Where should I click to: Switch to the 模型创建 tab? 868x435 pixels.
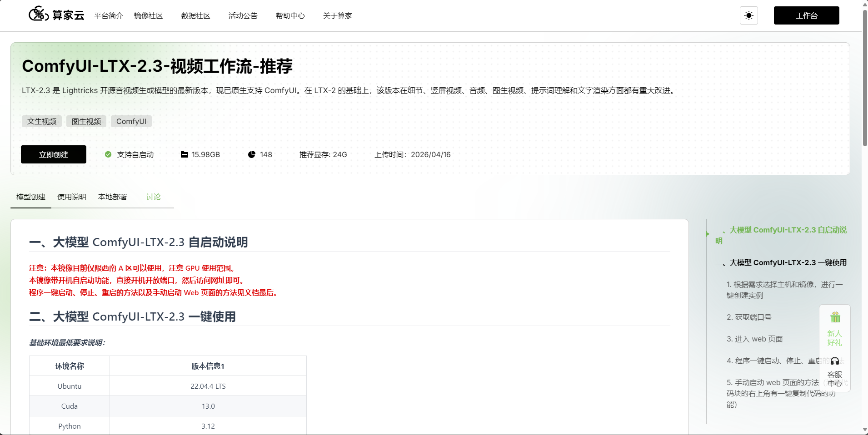pyautogui.click(x=31, y=197)
